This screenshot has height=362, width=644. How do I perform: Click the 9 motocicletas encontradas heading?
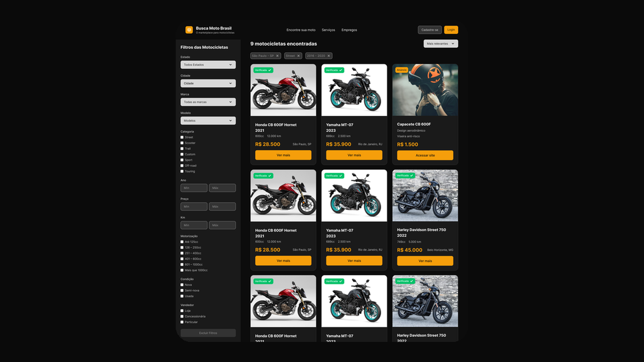click(x=283, y=44)
